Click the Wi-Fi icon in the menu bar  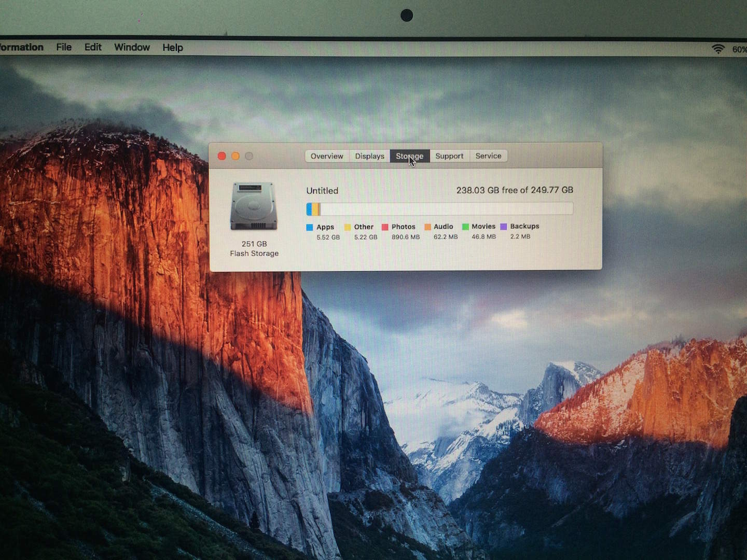coord(718,49)
